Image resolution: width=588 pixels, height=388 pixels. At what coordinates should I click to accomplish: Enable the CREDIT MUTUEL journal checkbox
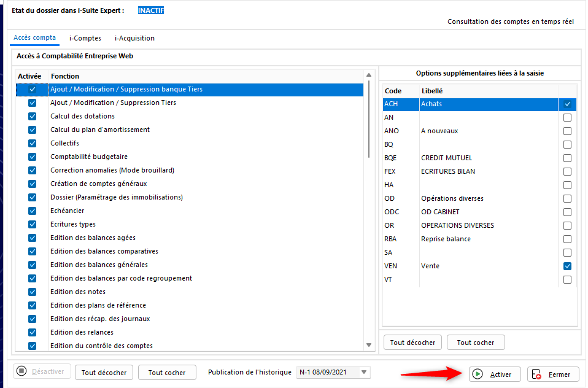[x=567, y=158]
